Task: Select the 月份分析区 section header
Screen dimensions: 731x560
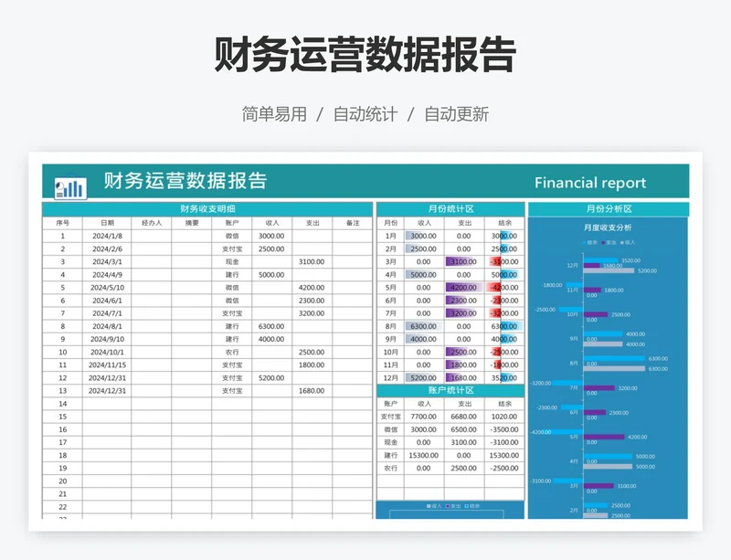Action: pyautogui.click(x=609, y=209)
